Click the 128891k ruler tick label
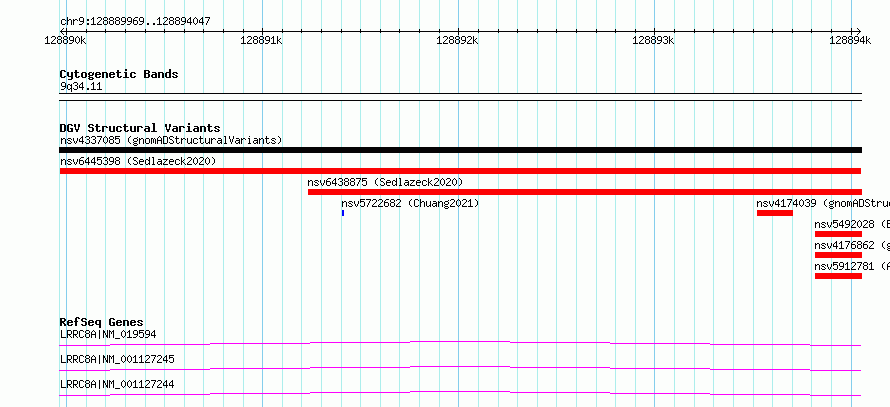Image resolution: width=890 pixels, height=407 pixels. (x=262, y=40)
